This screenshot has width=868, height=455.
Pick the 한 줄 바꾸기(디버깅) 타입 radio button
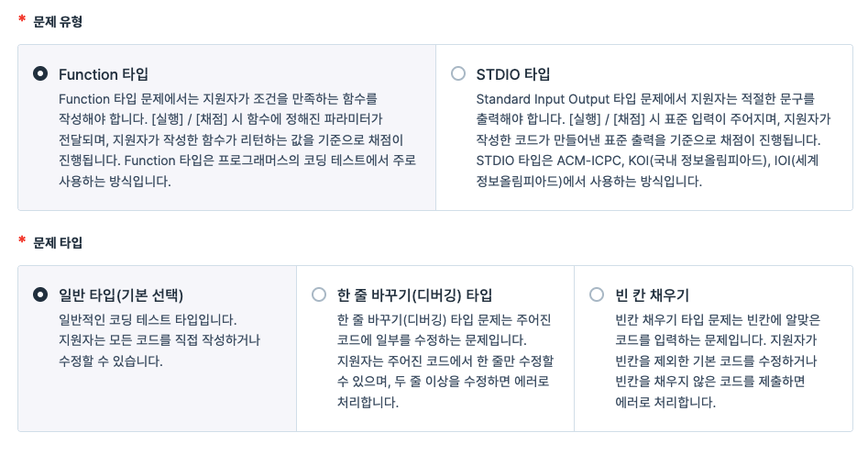coord(319,294)
